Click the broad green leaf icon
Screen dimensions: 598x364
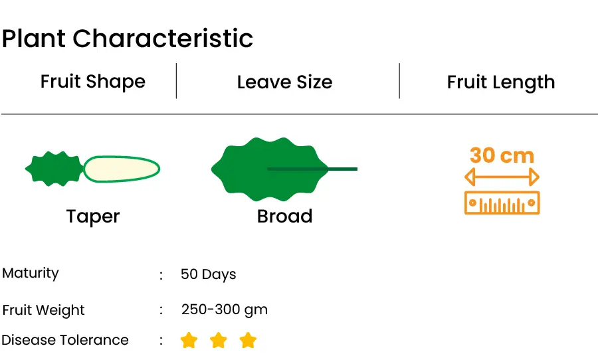pos(284,169)
